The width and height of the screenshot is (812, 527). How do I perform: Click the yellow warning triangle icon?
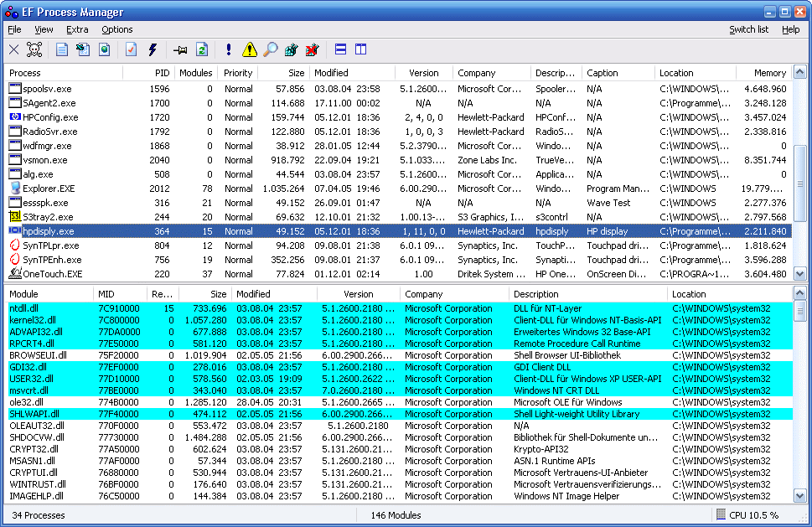tap(250, 49)
